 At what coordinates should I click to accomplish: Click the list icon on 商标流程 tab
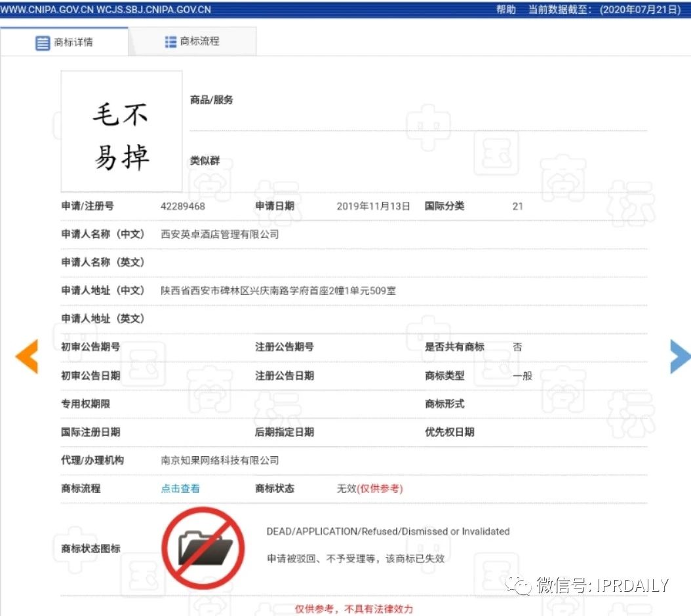(170, 41)
